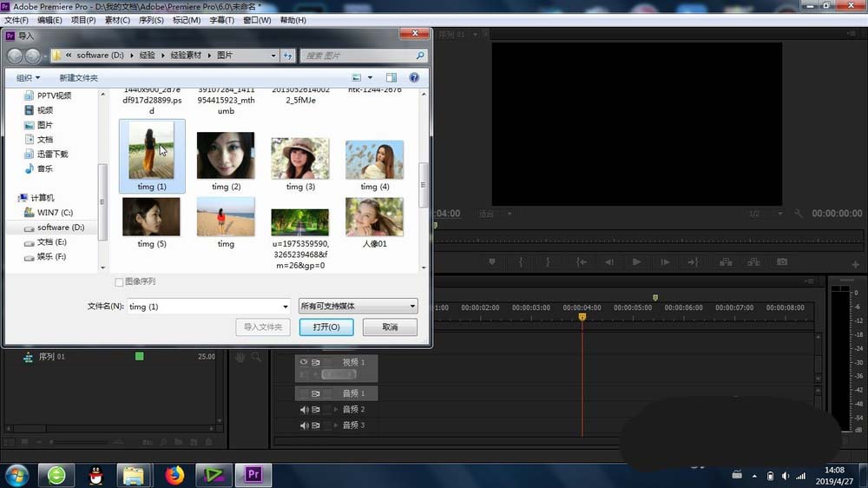Toggle the preview pane icon
The height and width of the screenshot is (488, 868).
pyautogui.click(x=391, y=78)
